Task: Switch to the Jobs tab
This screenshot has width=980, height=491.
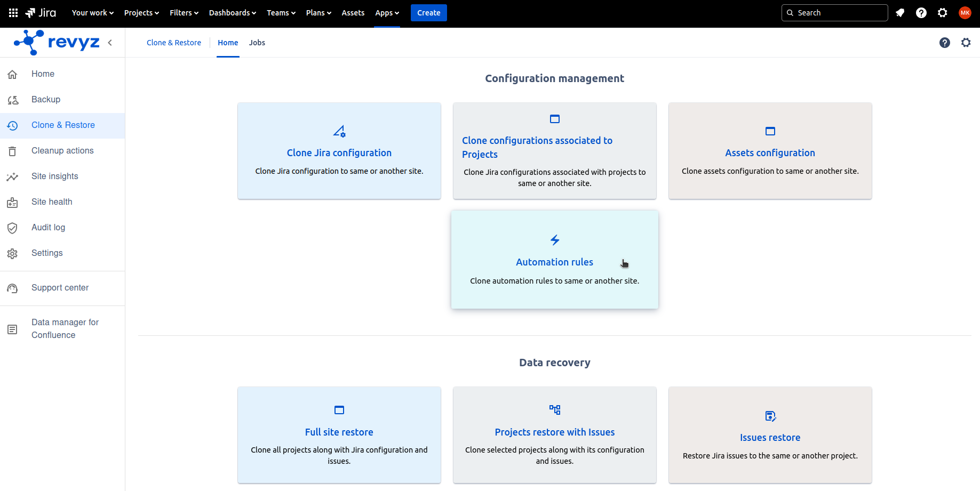Action: coord(257,43)
